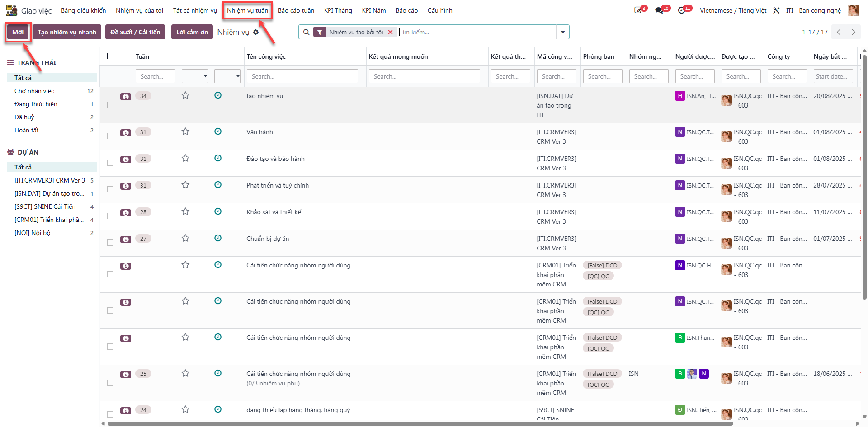The width and height of the screenshot is (868, 427).
Task: Click the 'Lời cảm ơn' button
Action: tap(192, 32)
